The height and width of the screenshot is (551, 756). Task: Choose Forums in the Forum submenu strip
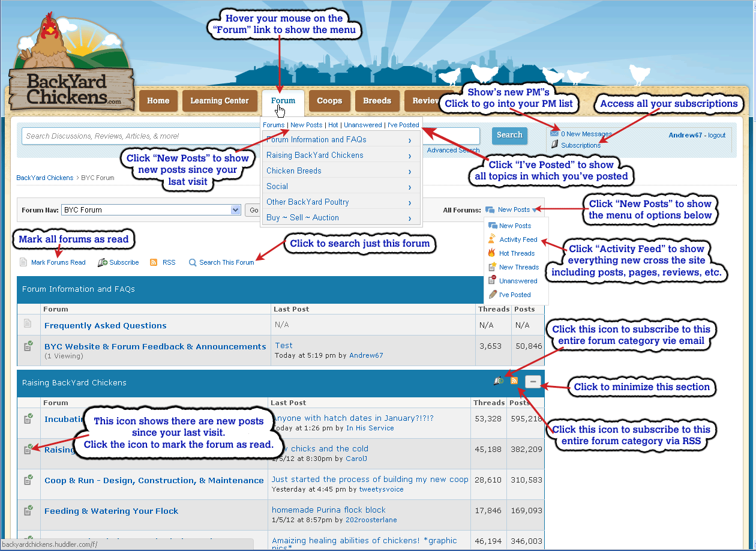pos(274,125)
